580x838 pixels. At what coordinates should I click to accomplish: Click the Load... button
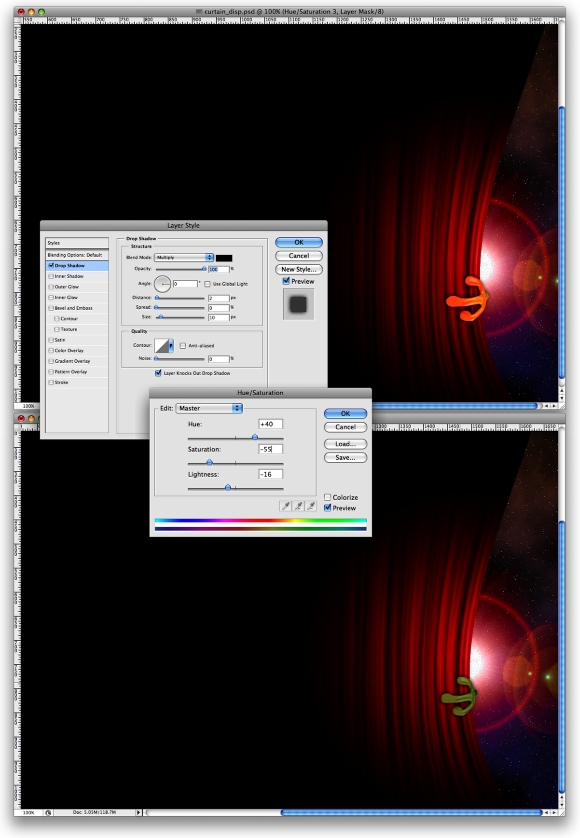345,444
